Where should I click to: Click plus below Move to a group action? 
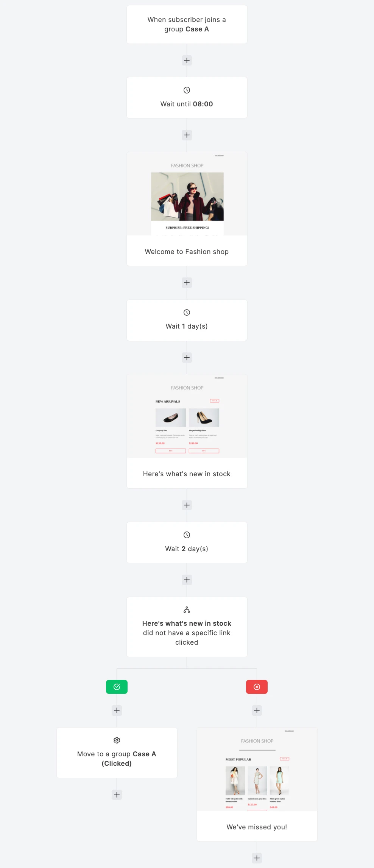[117, 795]
